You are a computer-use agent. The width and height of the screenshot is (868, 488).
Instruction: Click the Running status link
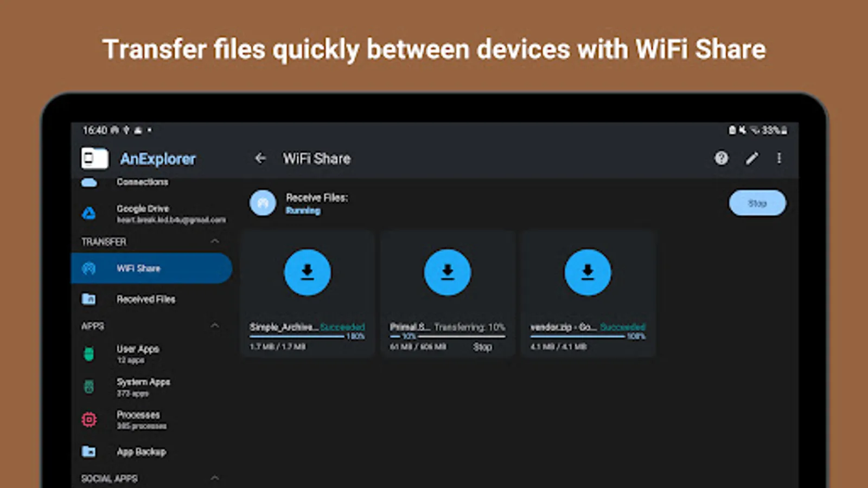pos(303,210)
